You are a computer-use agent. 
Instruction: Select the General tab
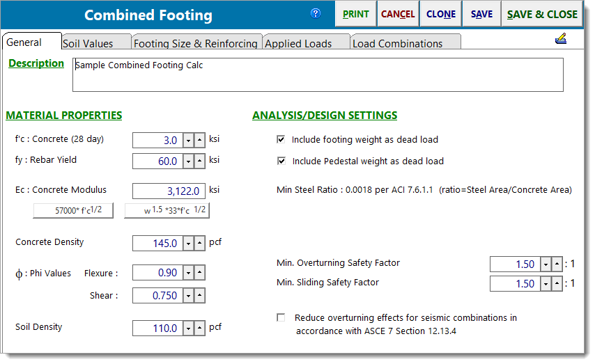pos(32,41)
